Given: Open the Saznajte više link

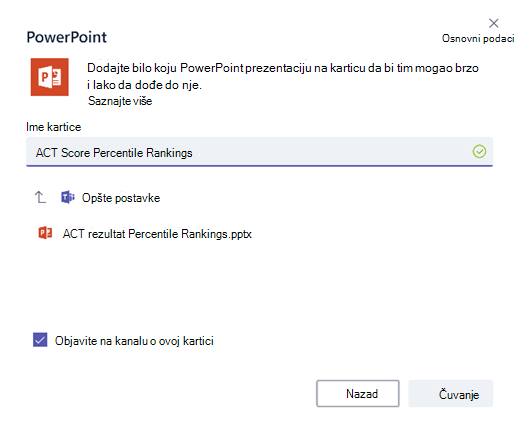Looking at the screenshot, I should [120, 101].
